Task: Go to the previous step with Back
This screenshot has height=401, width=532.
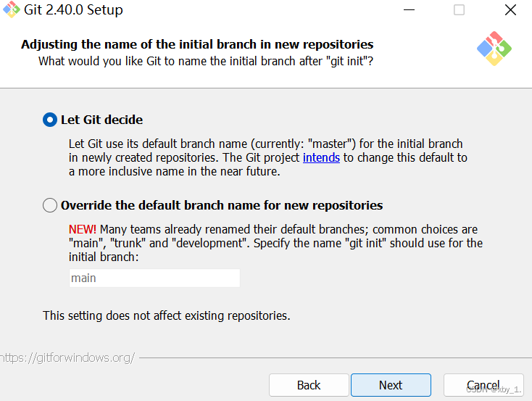Action: click(x=309, y=385)
